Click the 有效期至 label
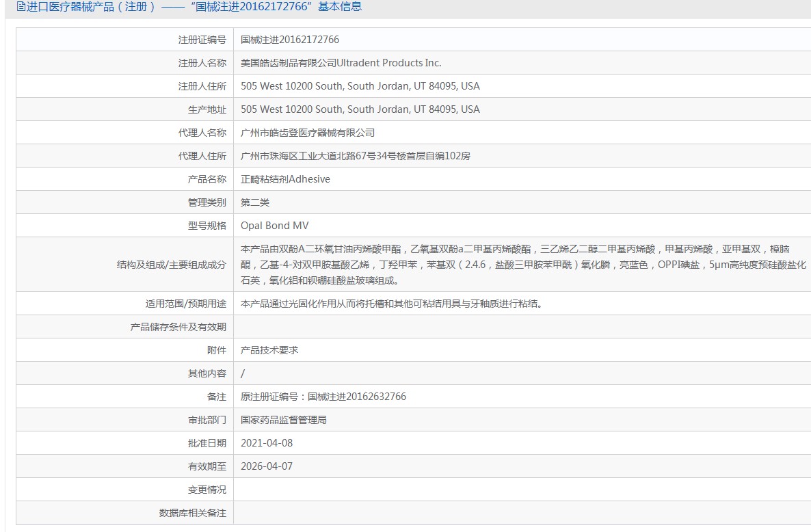Screen dimensions: 811x532 pyautogui.click(x=207, y=467)
